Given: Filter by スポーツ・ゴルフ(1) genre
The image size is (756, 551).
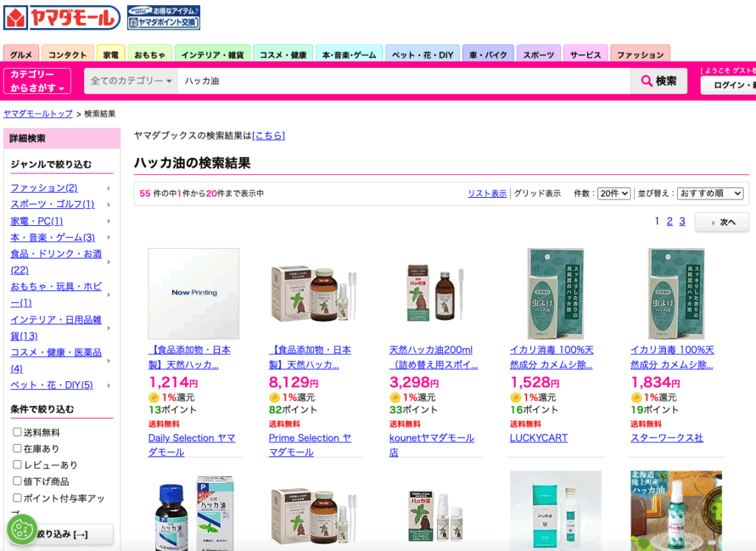Looking at the screenshot, I should [x=52, y=204].
